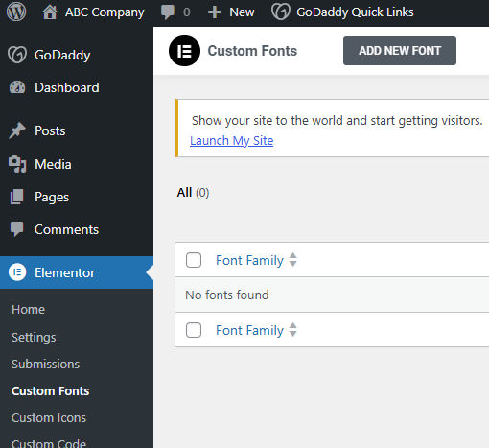The height and width of the screenshot is (448, 489).
Task: Tick the bottom Font Family select-all checkbox
Action: point(194,330)
